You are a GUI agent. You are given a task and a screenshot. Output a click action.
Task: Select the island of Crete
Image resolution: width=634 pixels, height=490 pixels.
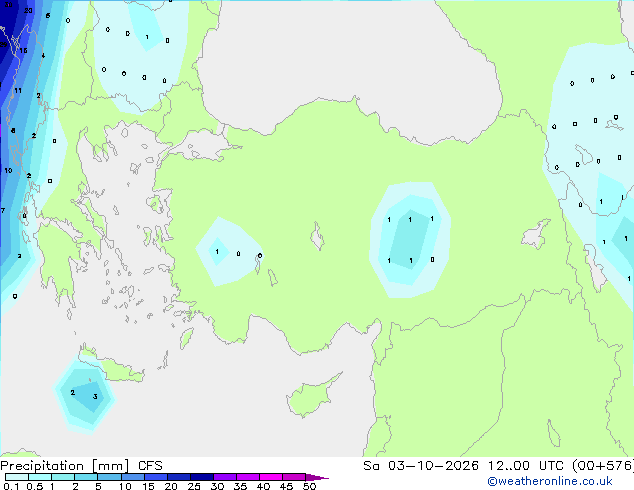[x=111, y=366]
